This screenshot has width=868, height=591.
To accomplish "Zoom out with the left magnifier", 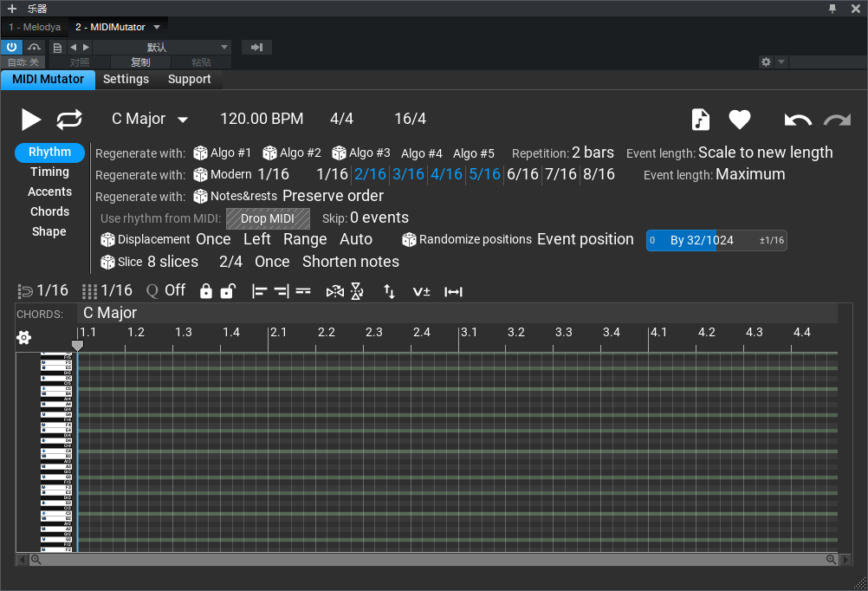I will [x=36, y=560].
